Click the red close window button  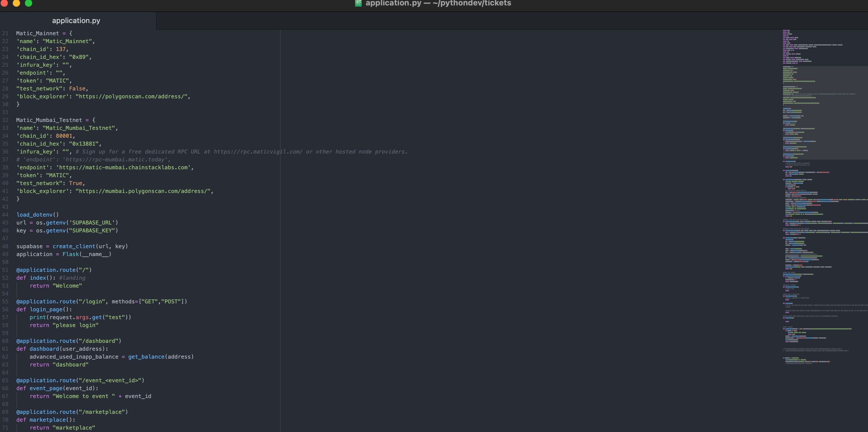point(4,3)
